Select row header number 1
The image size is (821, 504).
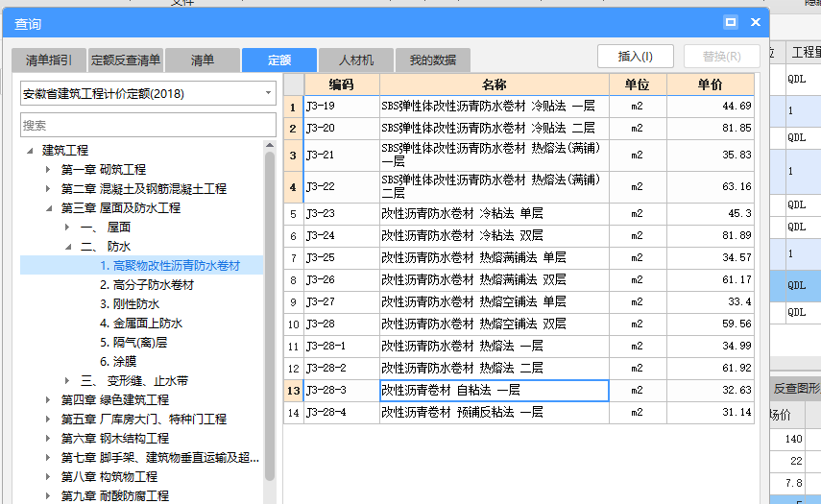[293, 108]
